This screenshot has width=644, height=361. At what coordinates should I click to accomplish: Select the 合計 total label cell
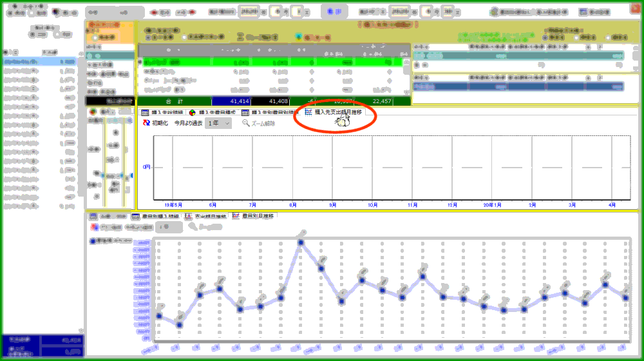[x=174, y=101]
